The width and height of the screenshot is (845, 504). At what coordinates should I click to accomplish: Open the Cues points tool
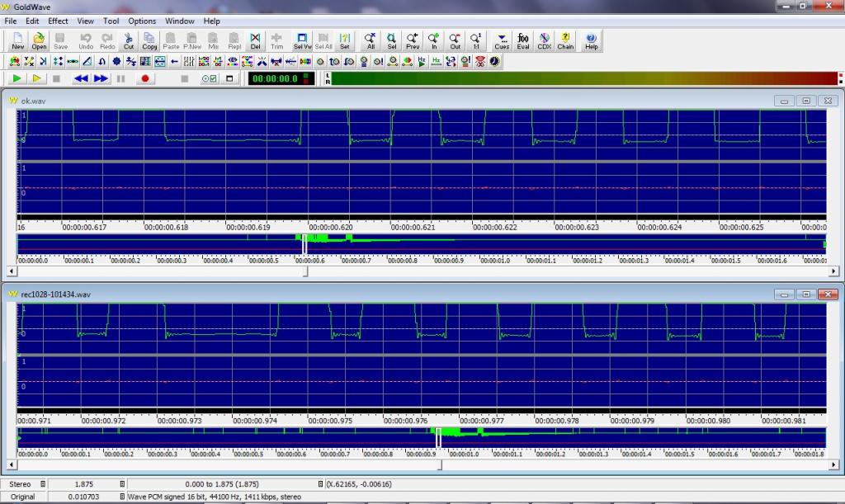(x=502, y=40)
